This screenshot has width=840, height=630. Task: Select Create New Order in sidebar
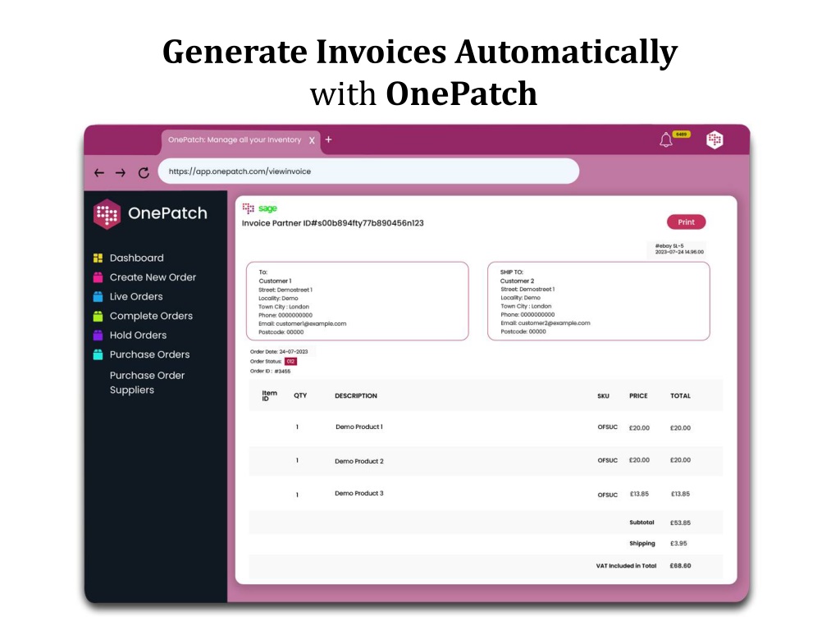point(153,277)
